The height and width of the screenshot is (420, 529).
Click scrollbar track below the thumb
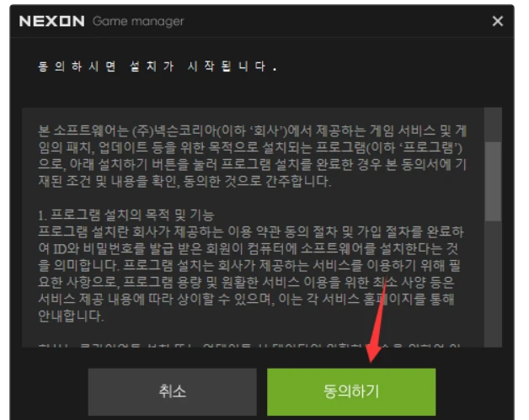pyautogui.click(x=493, y=284)
